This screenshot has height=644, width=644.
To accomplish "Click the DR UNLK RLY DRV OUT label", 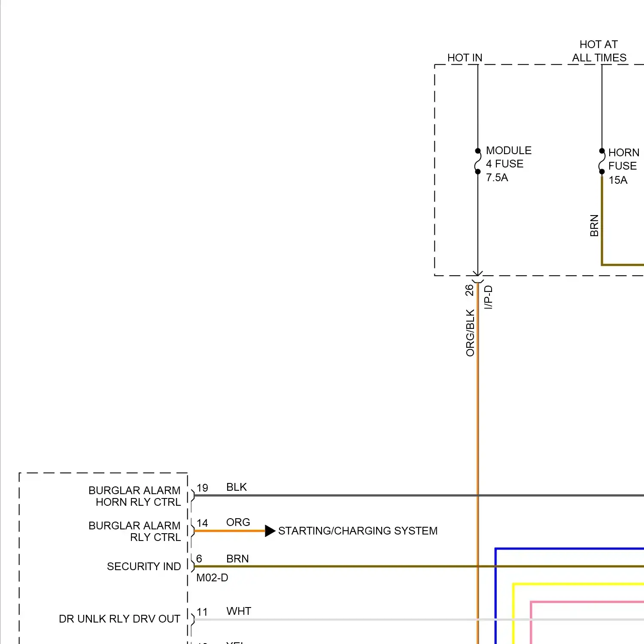I will tap(119, 619).
